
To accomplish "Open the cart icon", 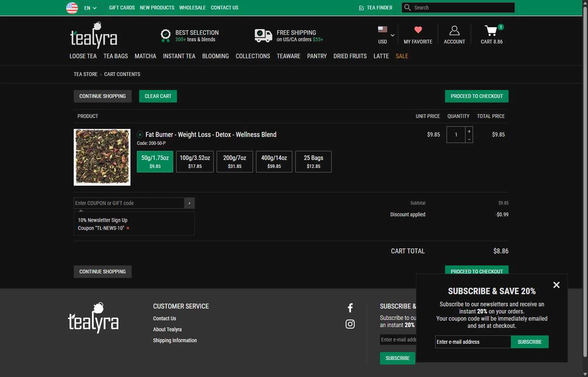I will point(491,30).
